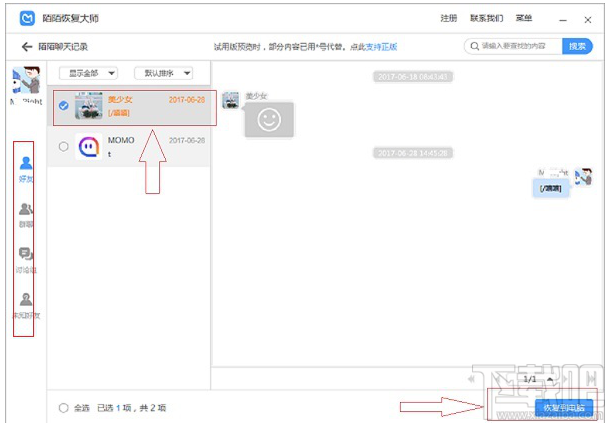Open the 联系我们 contact us menu item
This screenshot has height=425, width=612.
tap(486, 18)
